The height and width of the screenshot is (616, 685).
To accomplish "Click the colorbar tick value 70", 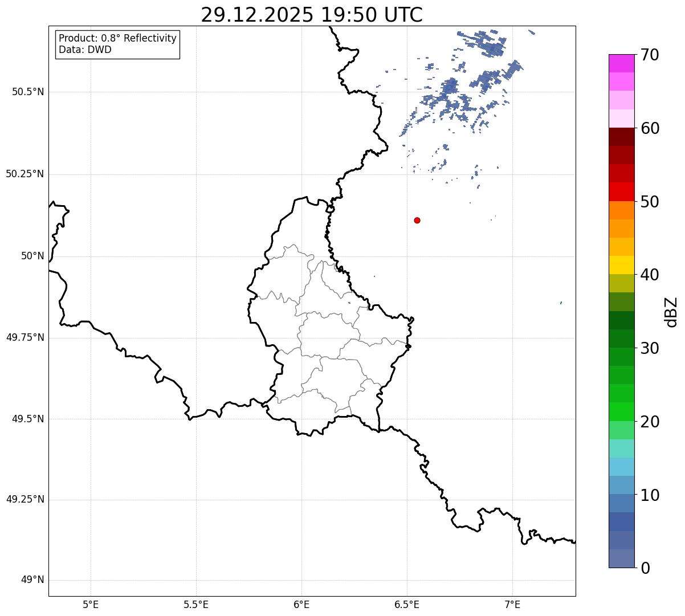I will click(x=650, y=55).
